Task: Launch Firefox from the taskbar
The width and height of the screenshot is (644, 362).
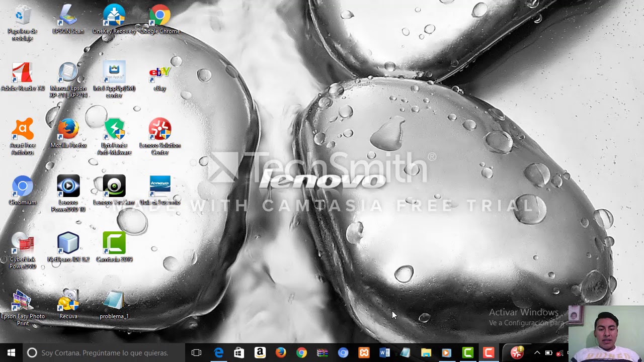Action: [281, 352]
